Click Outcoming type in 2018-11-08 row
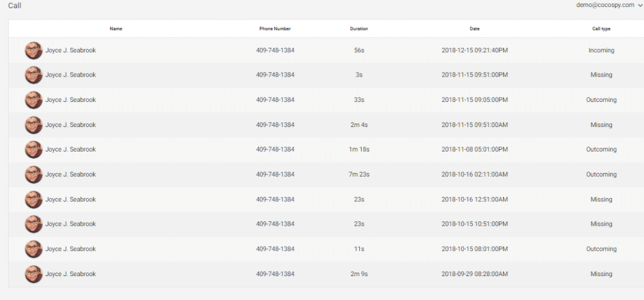 pyautogui.click(x=601, y=150)
